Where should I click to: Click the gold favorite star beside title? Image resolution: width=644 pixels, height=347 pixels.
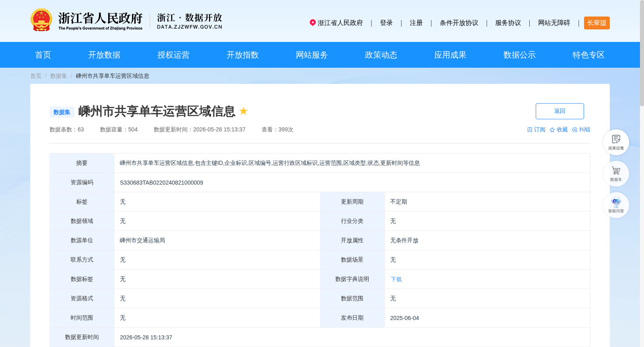[x=244, y=111]
